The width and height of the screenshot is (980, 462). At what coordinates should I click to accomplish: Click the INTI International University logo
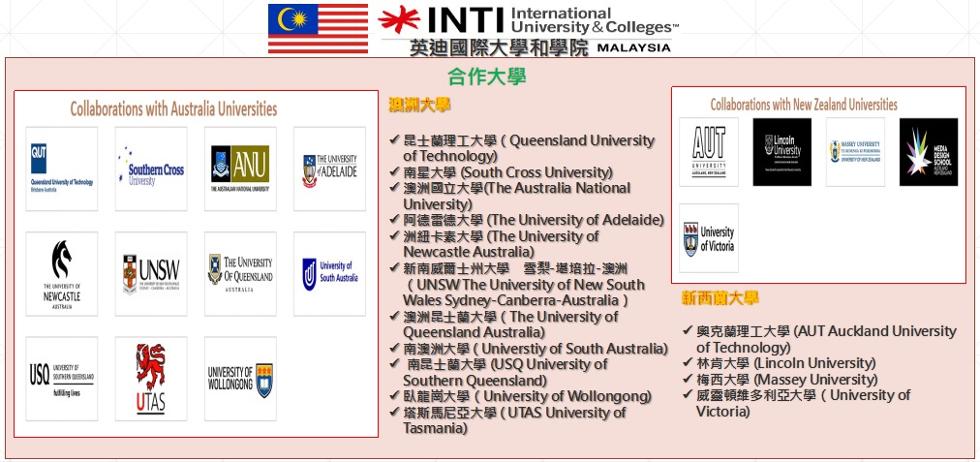(528, 20)
